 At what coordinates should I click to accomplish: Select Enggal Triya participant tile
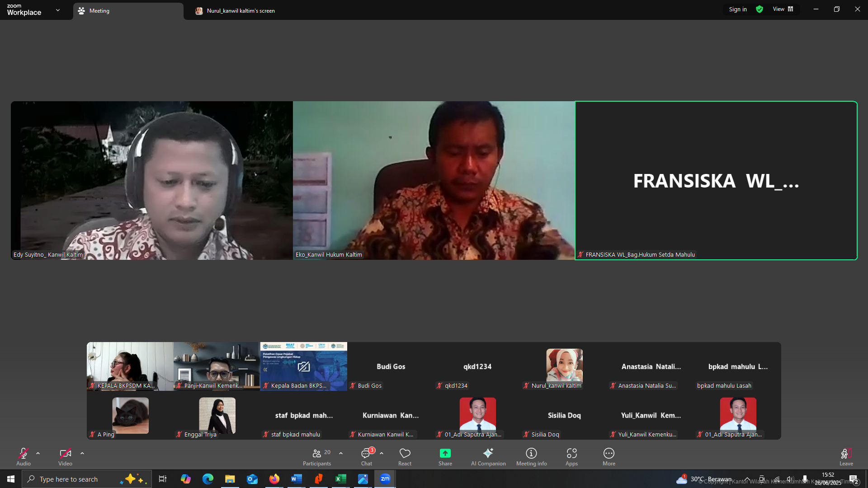217,415
